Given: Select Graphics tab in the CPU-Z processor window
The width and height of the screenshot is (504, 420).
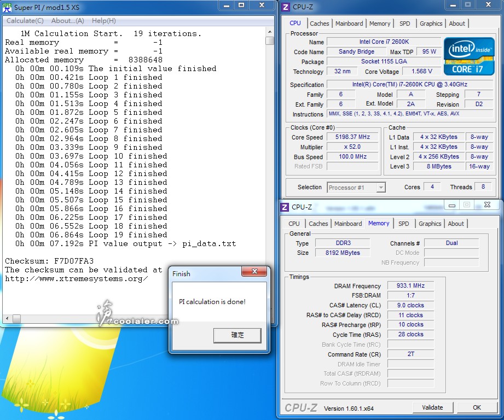Looking at the screenshot, I should [431, 24].
